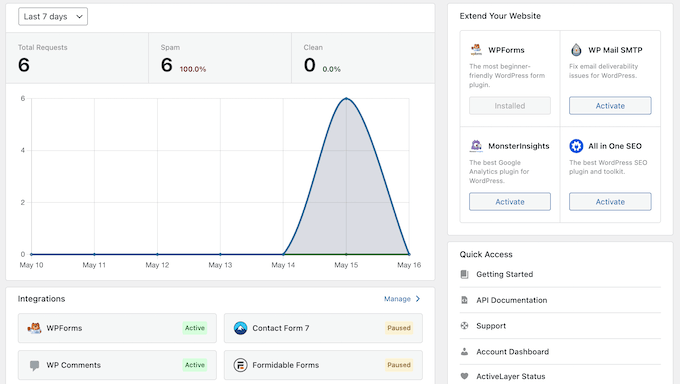The width and height of the screenshot is (680, 384).
Task: Click the Paused badge on Contact Form 7
Action: click(x=399, y=328)
